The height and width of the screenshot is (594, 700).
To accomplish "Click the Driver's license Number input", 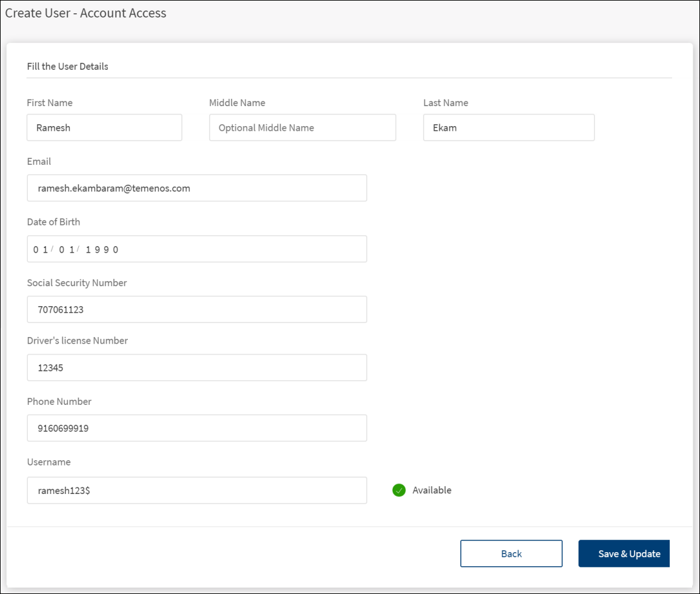I will coord(196,368).
